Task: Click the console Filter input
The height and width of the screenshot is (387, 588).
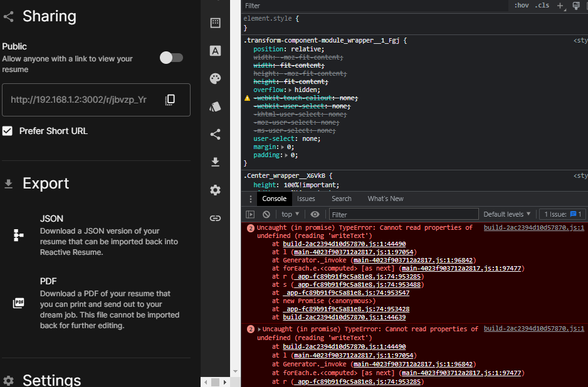Action: click(x=404, y=214)
